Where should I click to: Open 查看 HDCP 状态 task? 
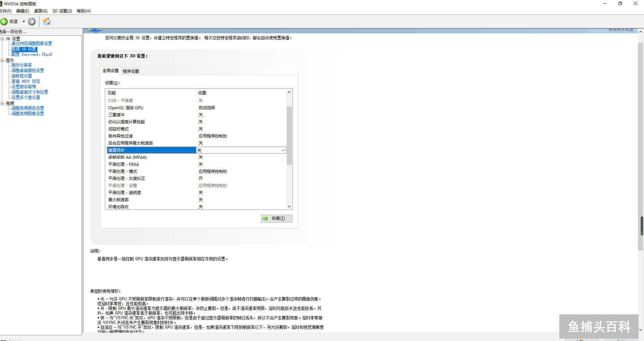tap(26, 81)
